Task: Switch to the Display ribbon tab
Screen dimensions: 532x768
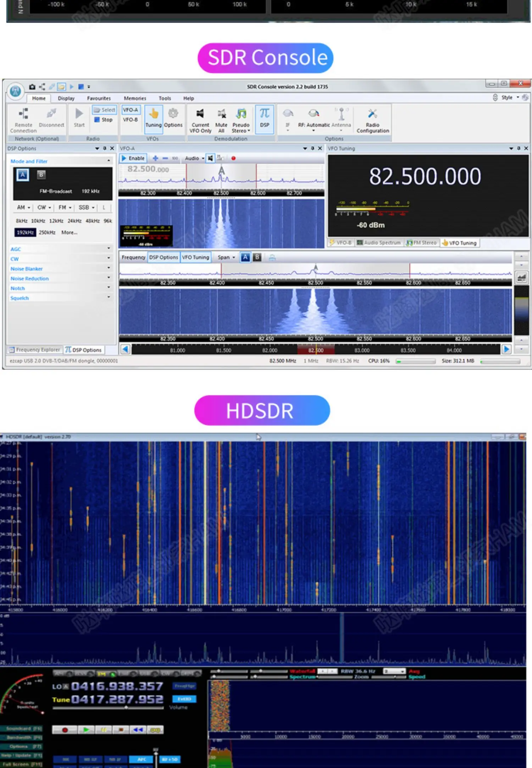Action: pyautogui.click(x=66, y=98)
